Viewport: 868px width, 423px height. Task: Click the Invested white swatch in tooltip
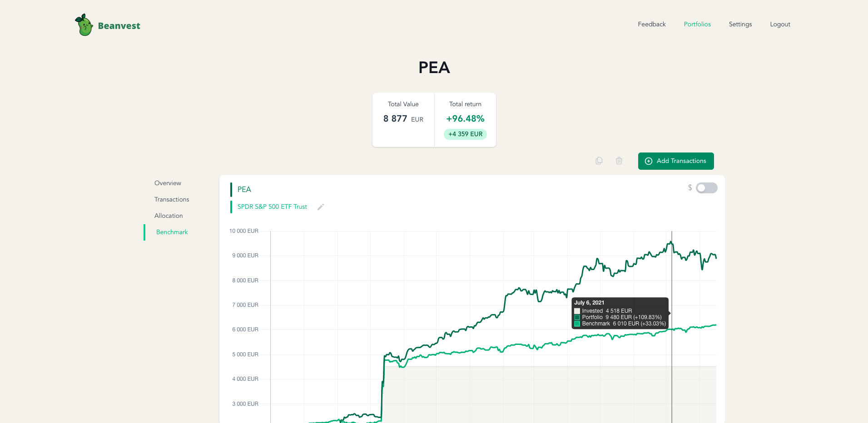point(577,311)
